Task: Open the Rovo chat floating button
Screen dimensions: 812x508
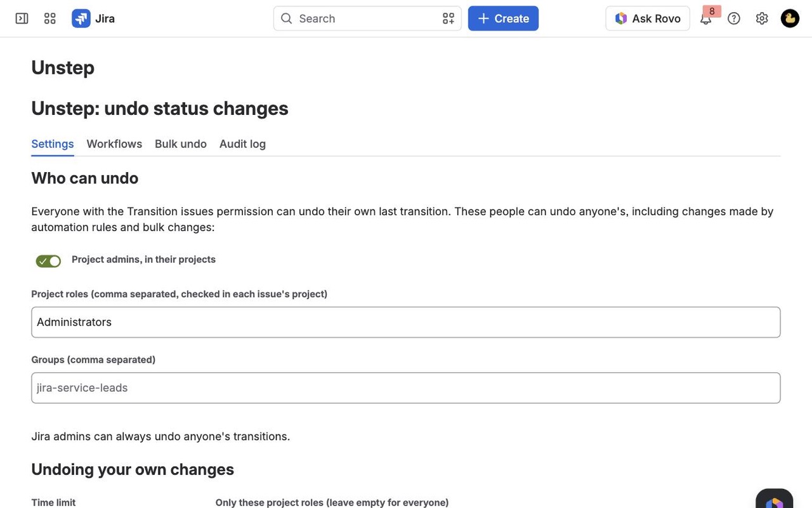Action: pyautogui.click(x=775, y=499)
